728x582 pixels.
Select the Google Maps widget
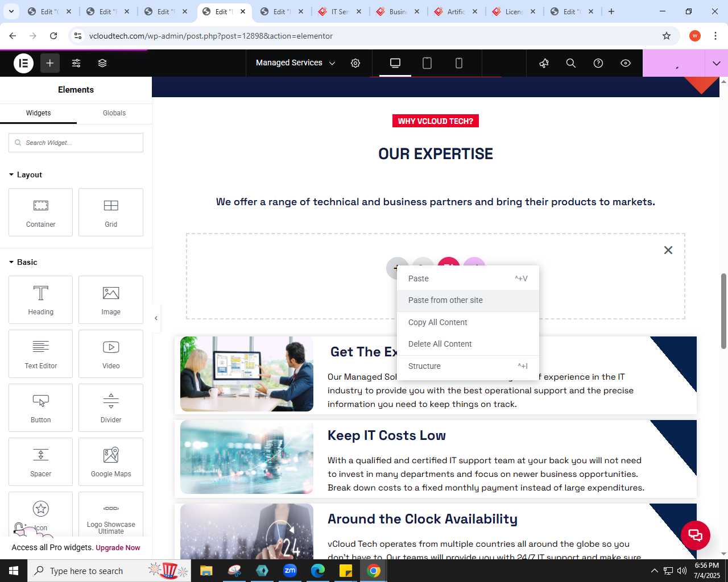(x=111, y=462)
